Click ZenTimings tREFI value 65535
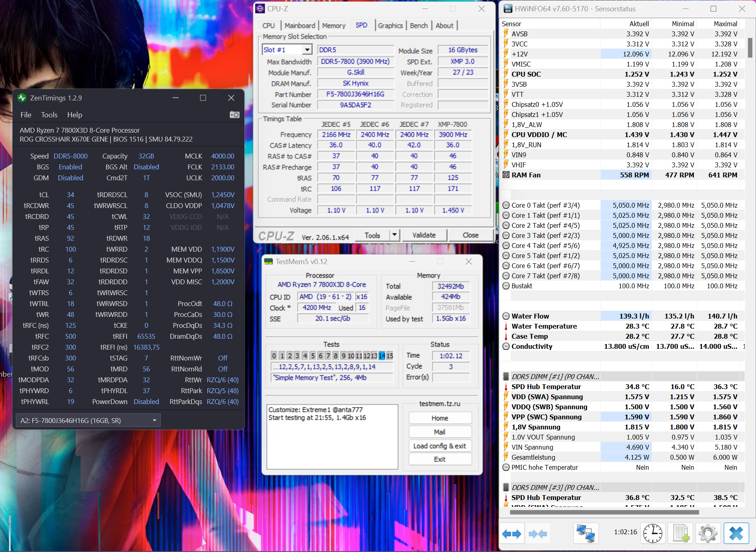The image size is (756, 552). (146, 336)
